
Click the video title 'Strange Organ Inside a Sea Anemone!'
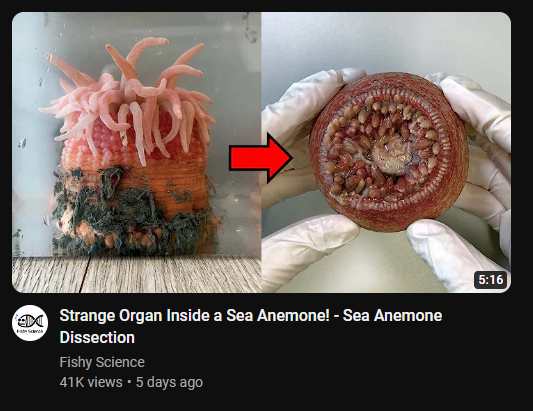click(194, 315)
